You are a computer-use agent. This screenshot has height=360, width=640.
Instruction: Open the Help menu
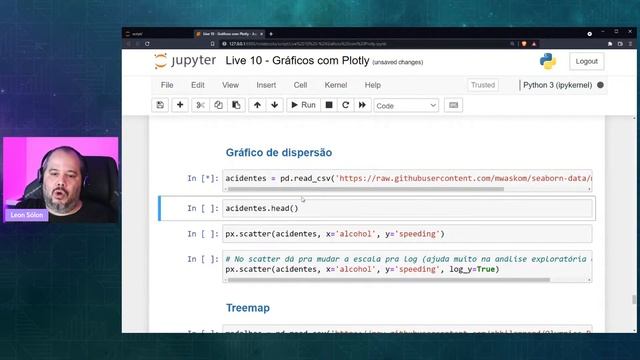tap(373, 85)
